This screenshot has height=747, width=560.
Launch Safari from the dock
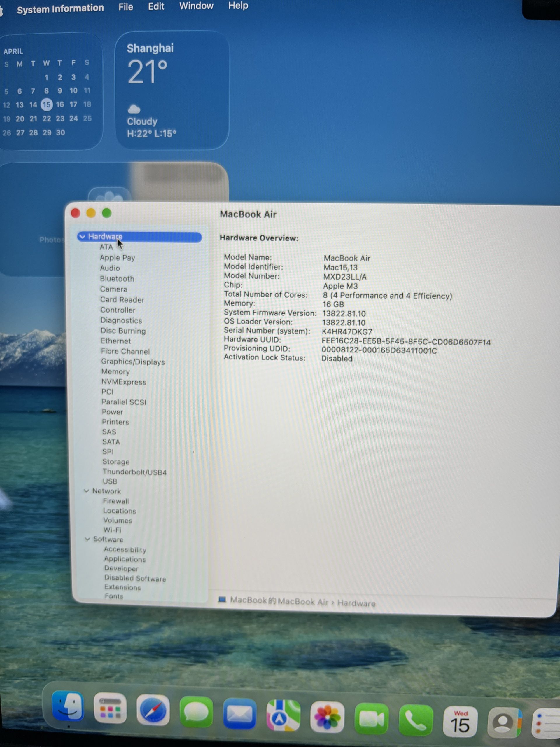coord(153,711)
